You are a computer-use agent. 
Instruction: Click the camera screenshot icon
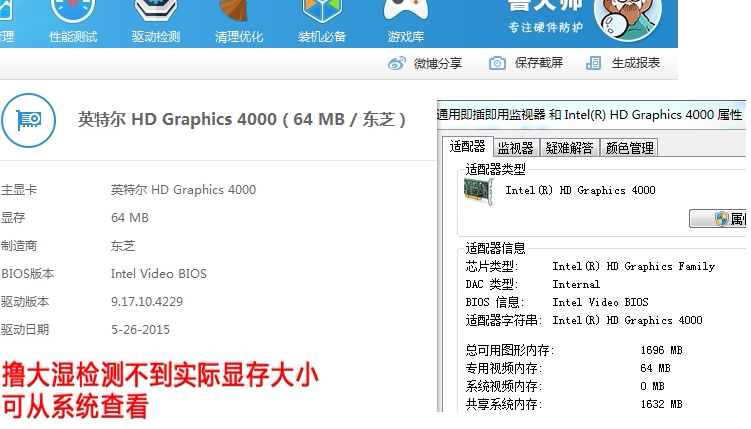tap(497, 63)
